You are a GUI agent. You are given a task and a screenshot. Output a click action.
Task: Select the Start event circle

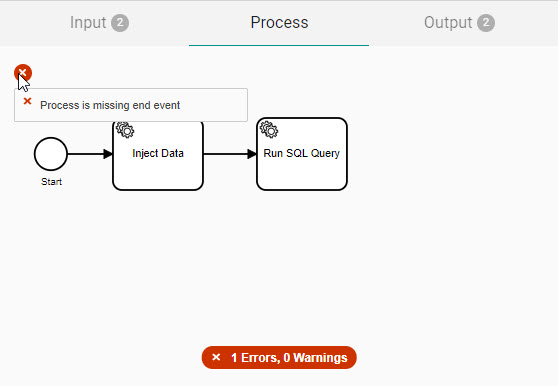51,154
